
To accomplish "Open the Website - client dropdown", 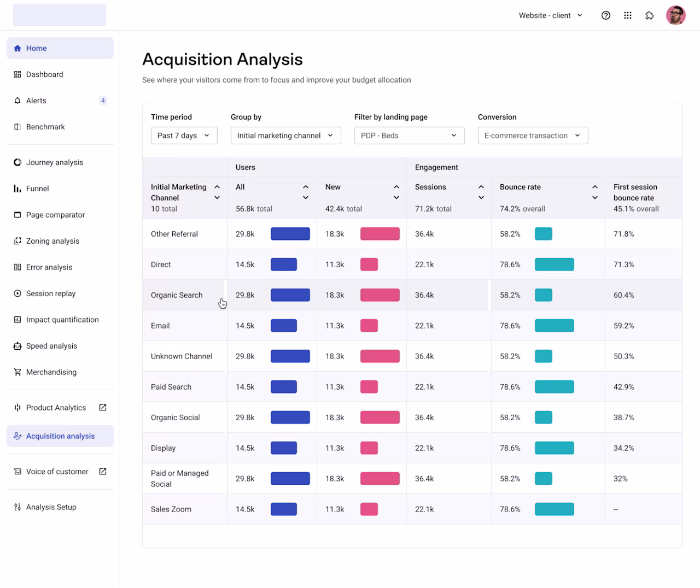I will [x=551, y=15].
